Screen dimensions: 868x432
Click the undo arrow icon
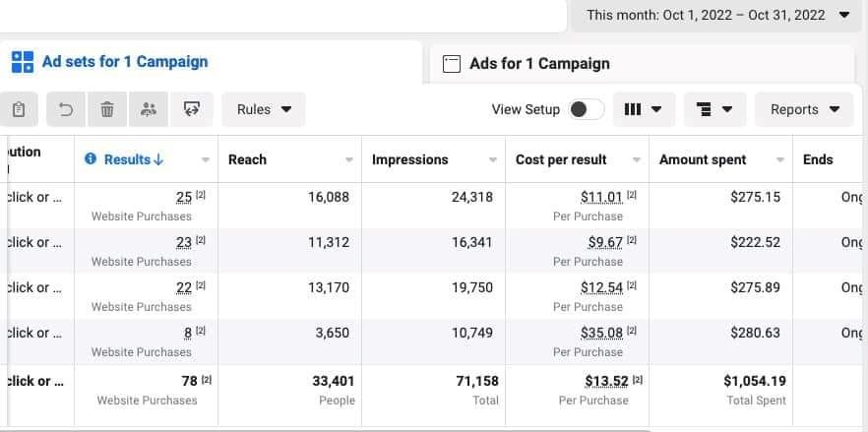[66, 110]
